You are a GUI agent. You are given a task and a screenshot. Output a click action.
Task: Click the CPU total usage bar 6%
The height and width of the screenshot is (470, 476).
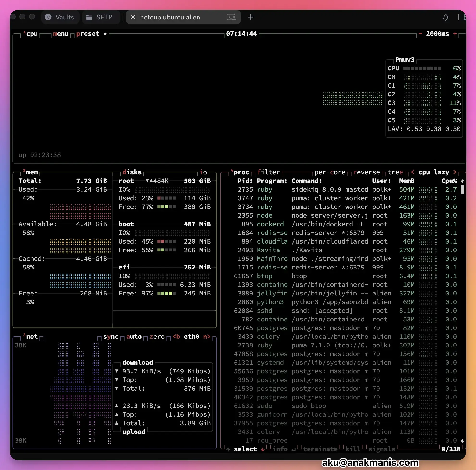422,68
